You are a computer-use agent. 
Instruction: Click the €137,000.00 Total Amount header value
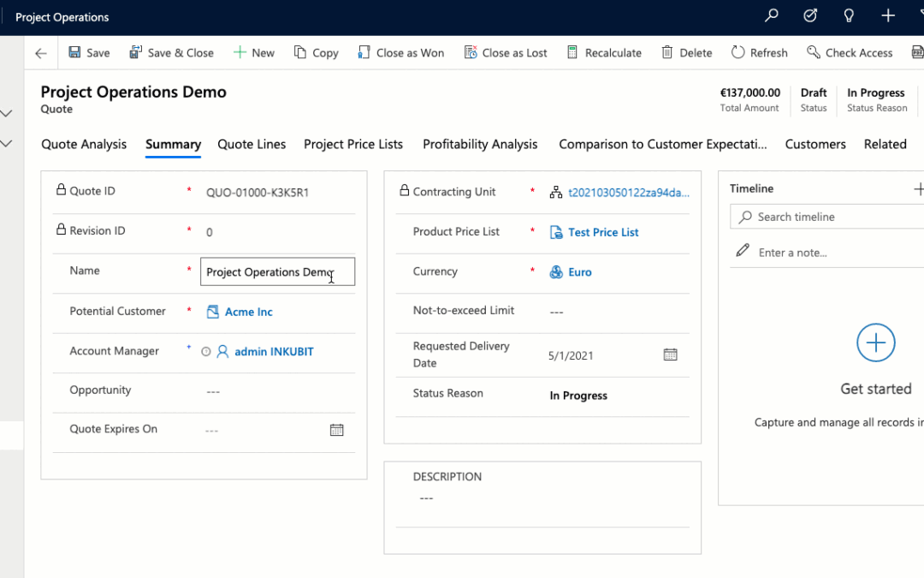point(749,92)
